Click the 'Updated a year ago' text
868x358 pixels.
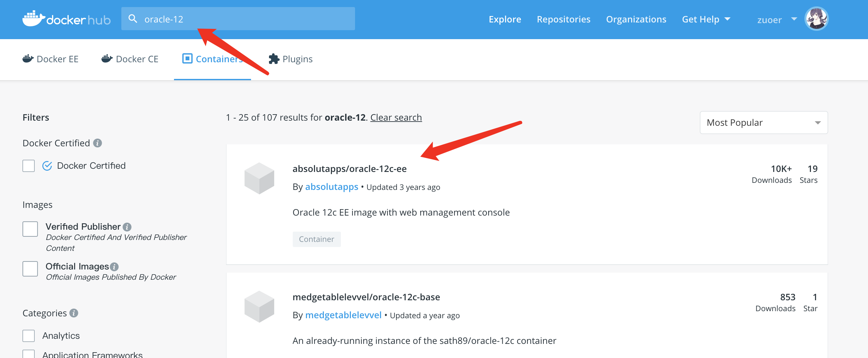coord(425,316)
